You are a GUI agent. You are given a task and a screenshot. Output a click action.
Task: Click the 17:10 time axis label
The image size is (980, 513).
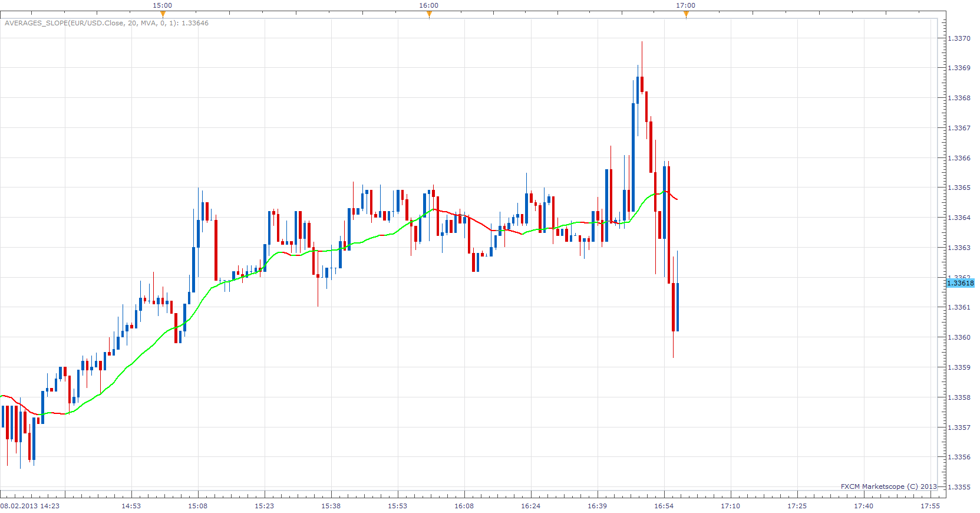[x=731, y=506]
